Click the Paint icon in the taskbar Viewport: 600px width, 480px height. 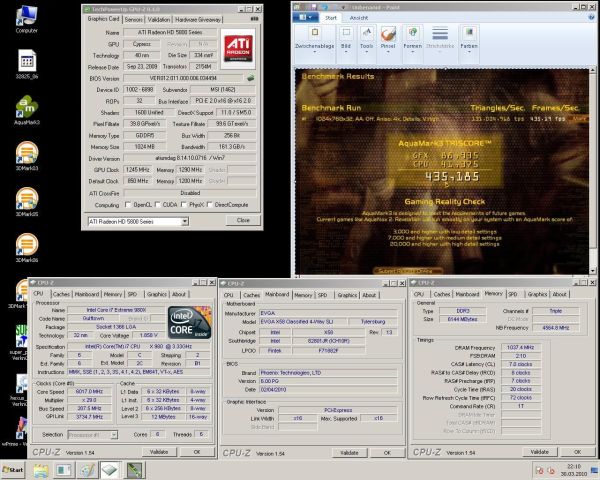pyautogui.click(x=87, y=470)
